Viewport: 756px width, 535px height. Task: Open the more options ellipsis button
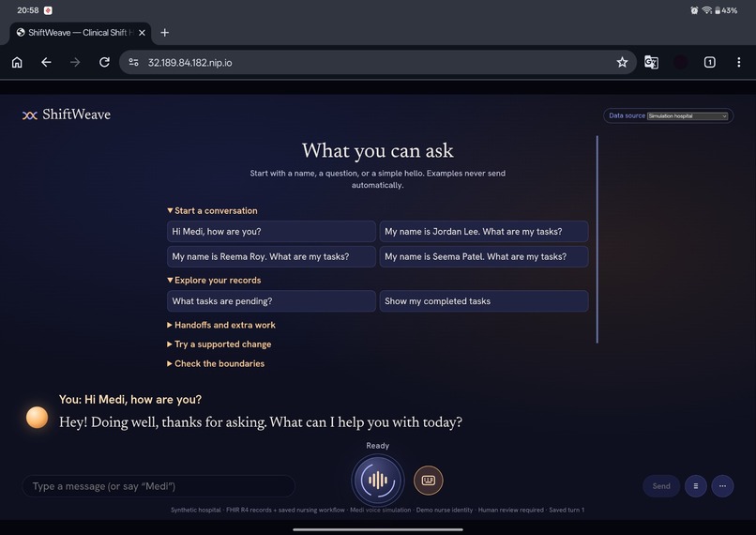point(722,486)
